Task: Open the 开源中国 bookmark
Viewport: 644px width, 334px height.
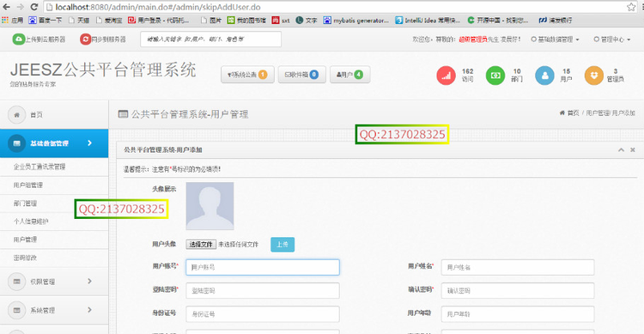Action: click(x=498, y=20)
